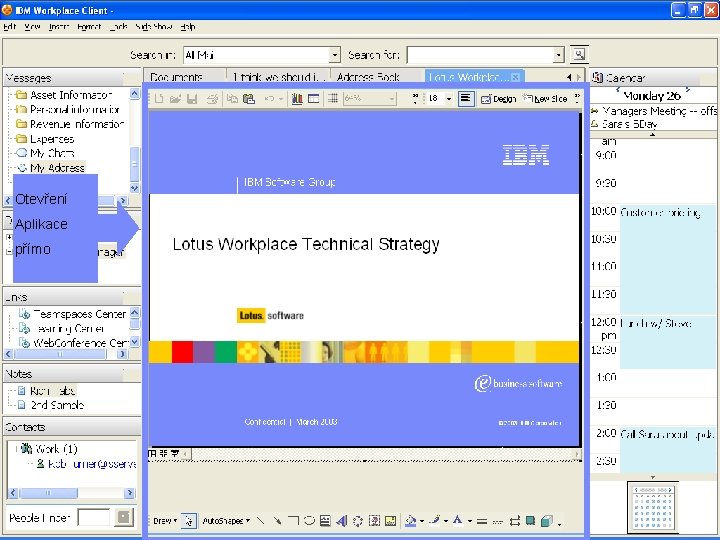
Task: Open the font size 18 dropdown
Action: [x=449, y=99]
